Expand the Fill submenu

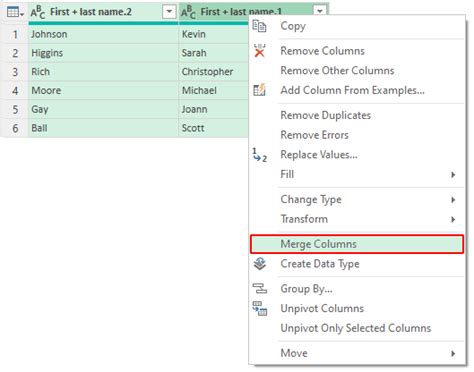coord(453,175)
